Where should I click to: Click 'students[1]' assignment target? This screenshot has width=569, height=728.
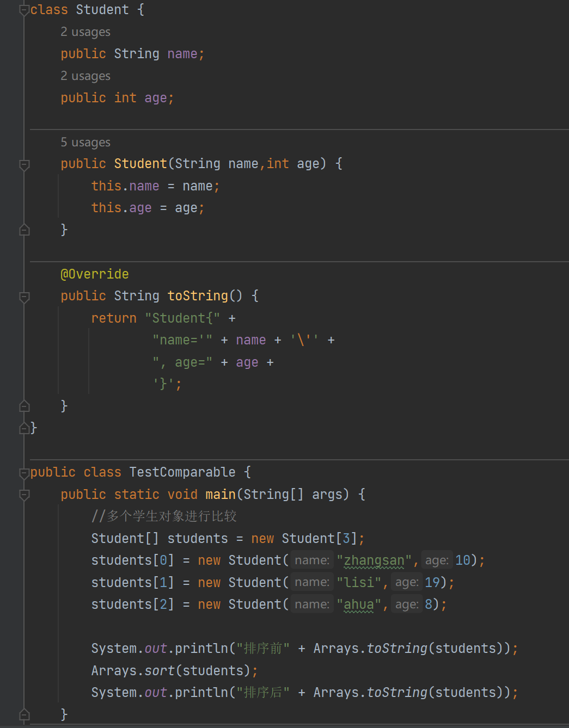click(133, 583)
